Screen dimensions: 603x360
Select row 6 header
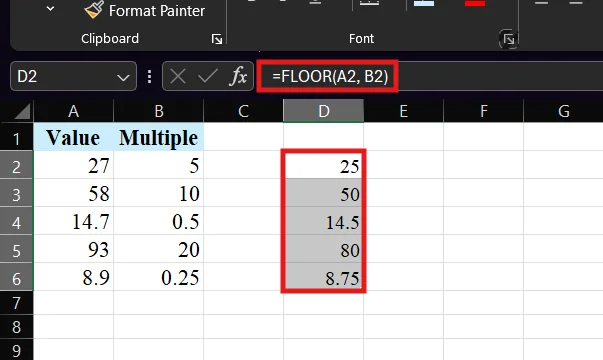pos(17,277)
